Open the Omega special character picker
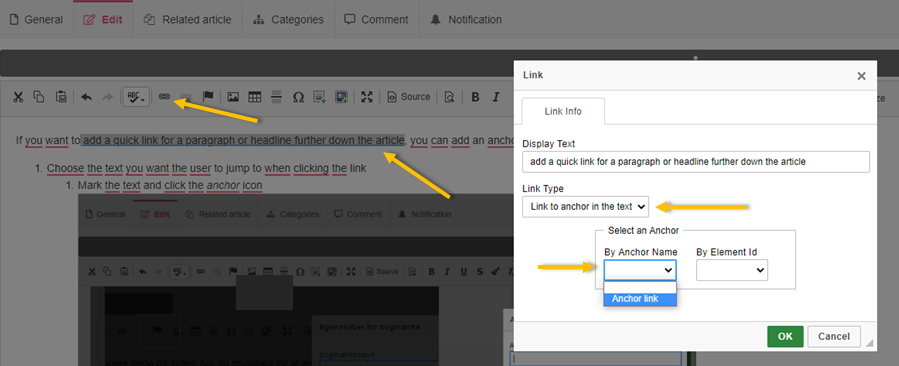Viewport: 899px width, 366px height. [x=298, y=97]
